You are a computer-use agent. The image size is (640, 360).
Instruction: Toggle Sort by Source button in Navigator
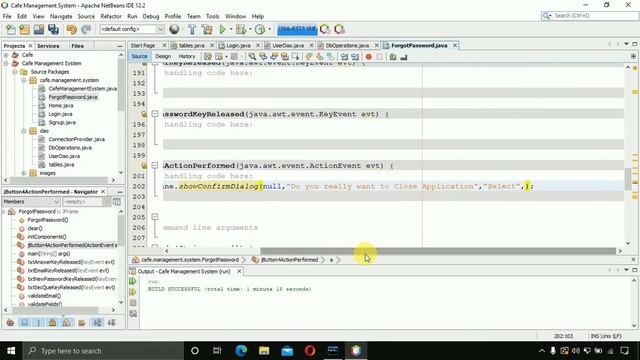coord(111,323)
